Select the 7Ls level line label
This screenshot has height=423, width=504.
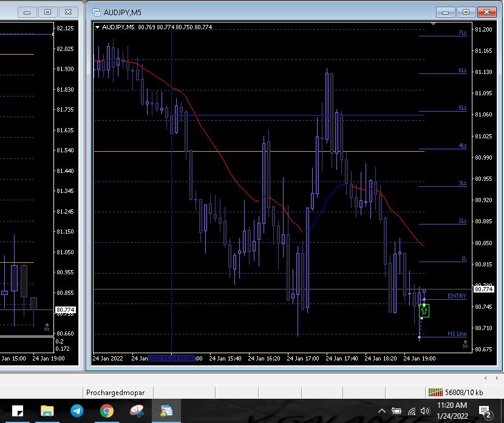point(463,33)
